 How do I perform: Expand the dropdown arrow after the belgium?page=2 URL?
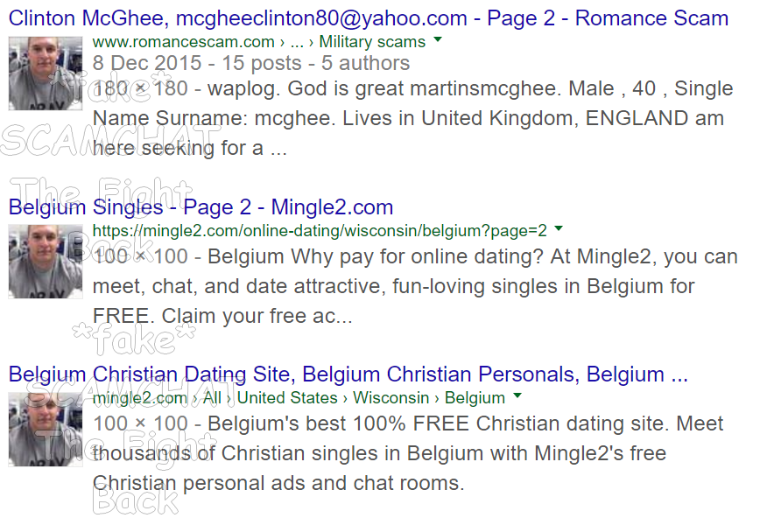559,228
